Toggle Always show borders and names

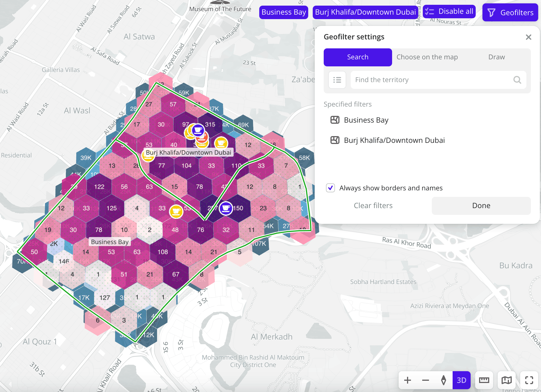coord(330,188)
